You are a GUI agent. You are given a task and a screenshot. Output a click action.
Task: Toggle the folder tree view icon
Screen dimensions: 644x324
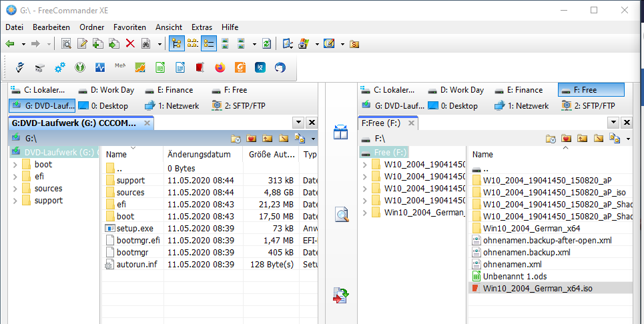[177, 43]
